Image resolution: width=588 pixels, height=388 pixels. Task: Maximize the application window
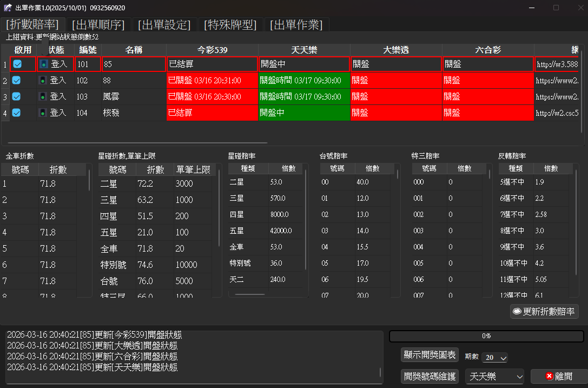[x=556, y=8]
